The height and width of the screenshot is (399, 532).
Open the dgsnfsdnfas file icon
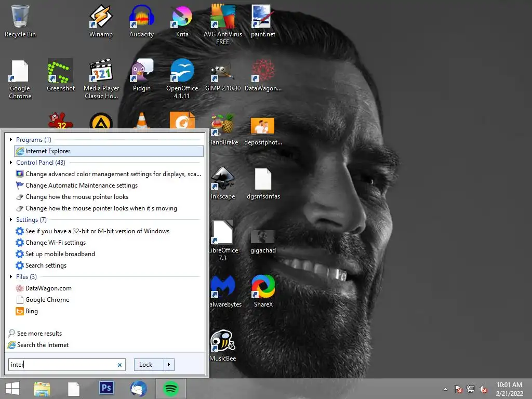[263, 184]
